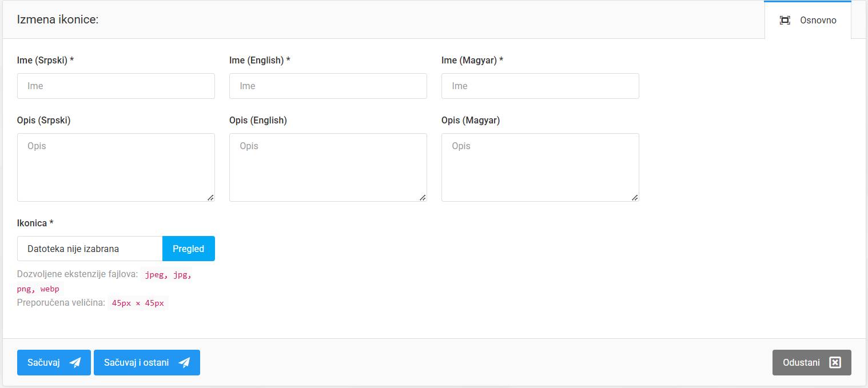Save the icon with the Sačuvaj button
The image size is (868, 388).
pyautogui.click(x=54, y=362)
